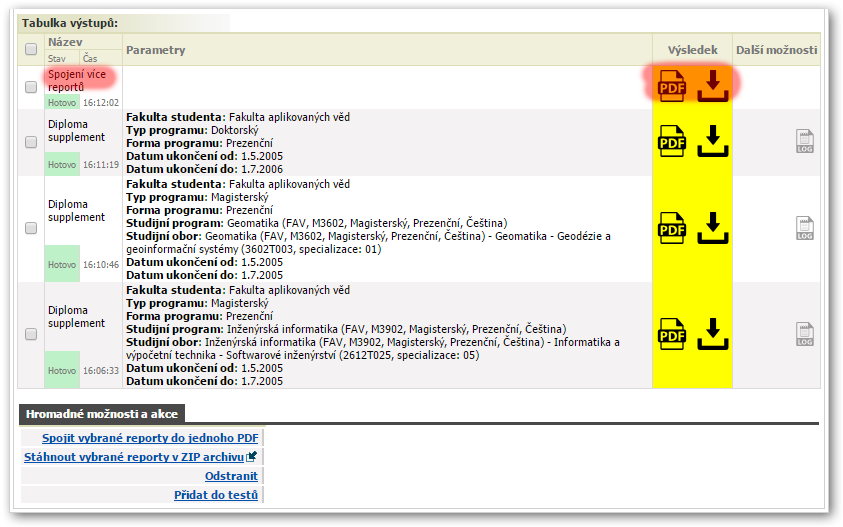This screenshot has height=527, width=843.
Task: Click Studijní program: Inženýrská informatika line
Action: pyautogui.click(x=346, y=329)
